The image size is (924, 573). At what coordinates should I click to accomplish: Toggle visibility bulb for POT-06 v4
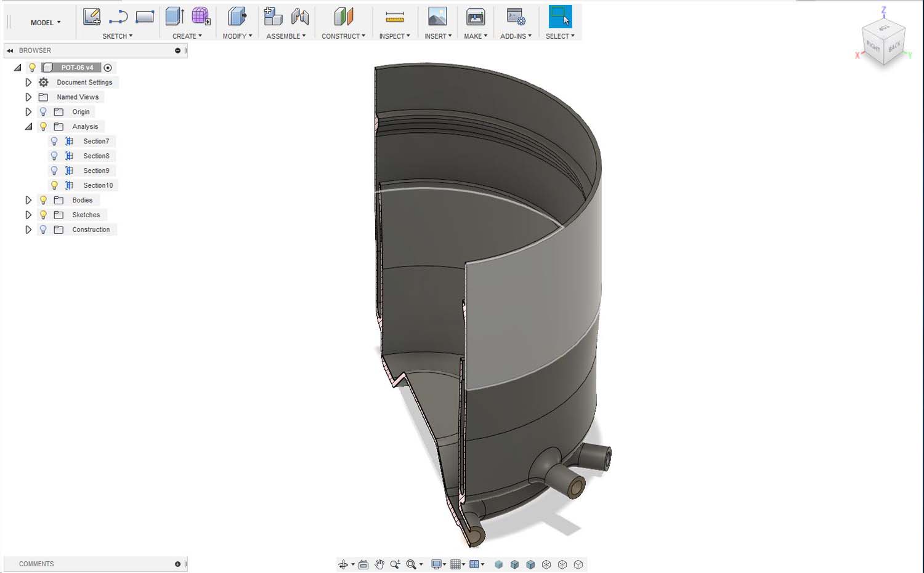click(x=33, y=68)
